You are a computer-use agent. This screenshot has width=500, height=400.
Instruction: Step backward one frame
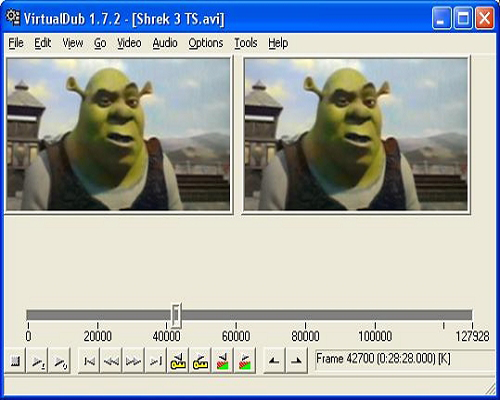[x=111, y=360]
